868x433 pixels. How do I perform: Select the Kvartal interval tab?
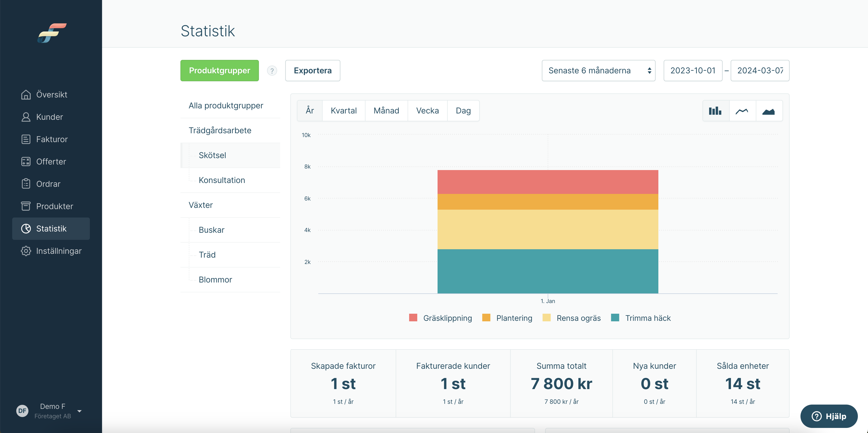(344, 110)
